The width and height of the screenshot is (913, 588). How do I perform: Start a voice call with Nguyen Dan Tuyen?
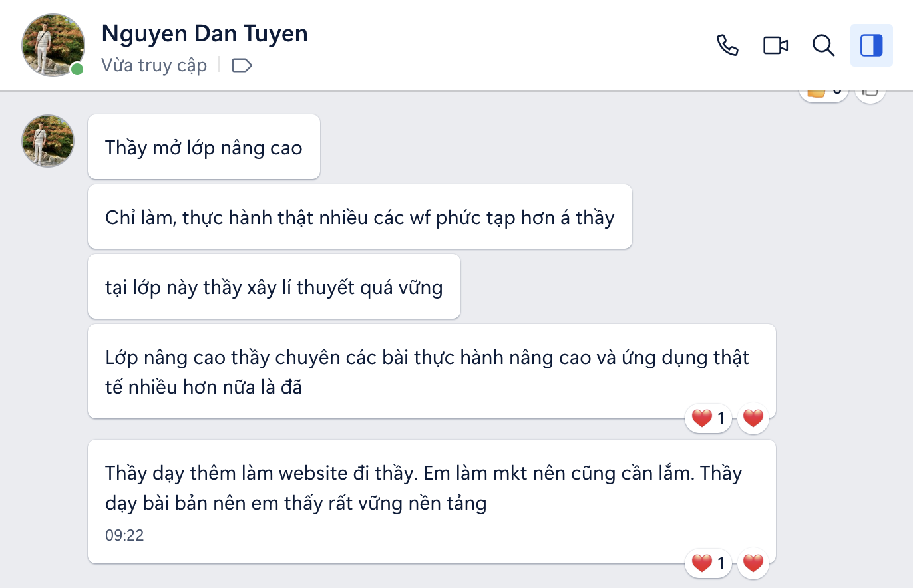727,45
